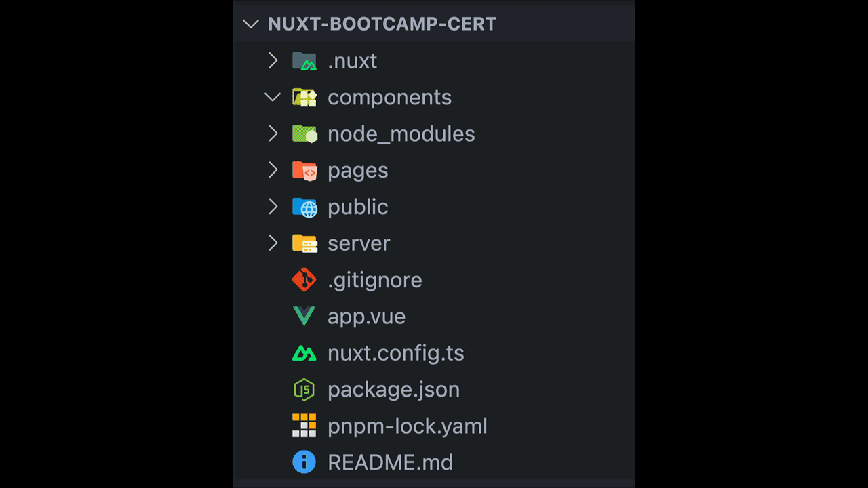
Task: Collapse the NUXT-BOOTCAMP-CERT root chevron
Action: 251,24
